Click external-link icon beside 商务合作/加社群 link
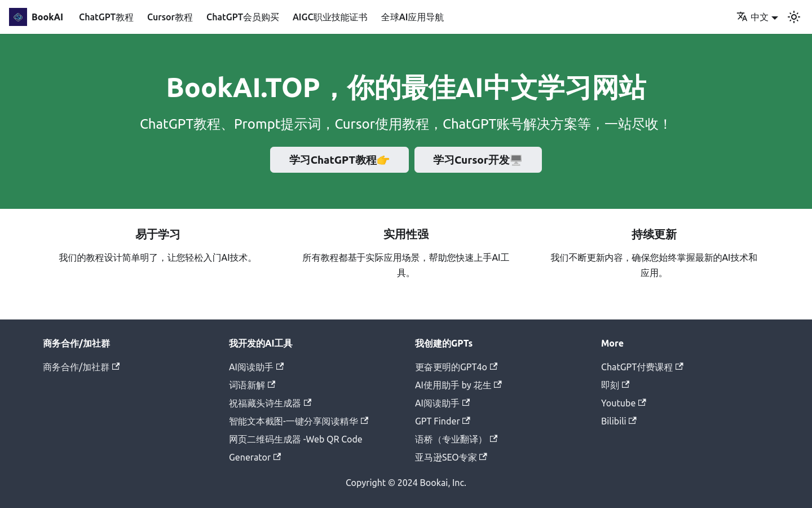Viewport: 812px width, 508px height. [116, 366]
